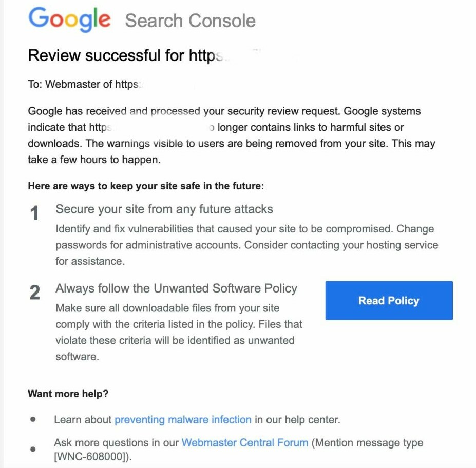Click the bullet before 'Learn about'
This screenshot has height=468, width=476.
[33, 419]
